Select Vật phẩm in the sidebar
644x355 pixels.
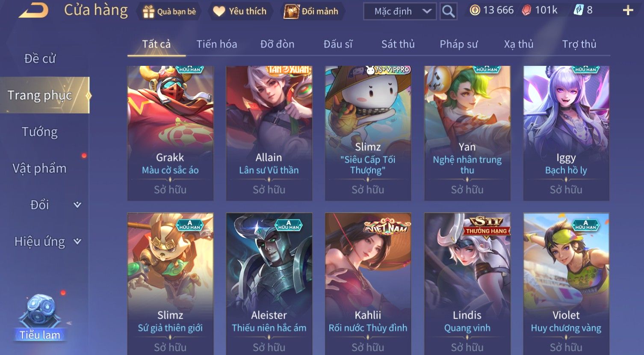[40, 168]
